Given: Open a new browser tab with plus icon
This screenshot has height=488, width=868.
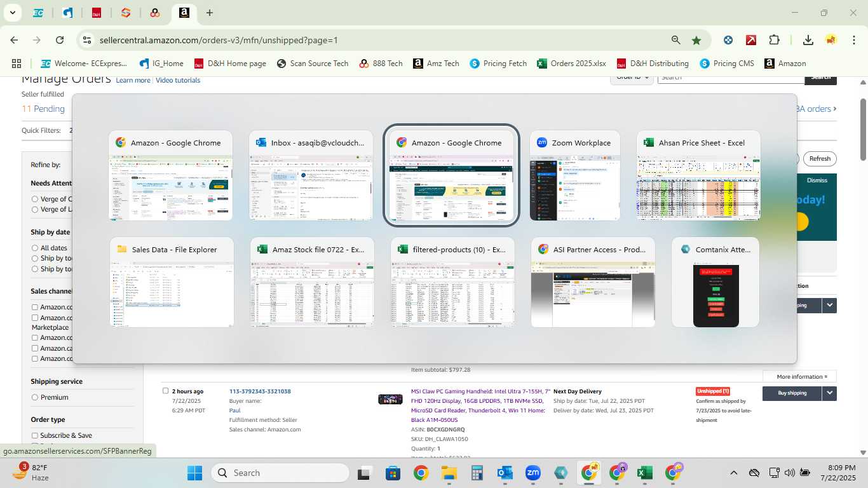Looking at the screenshot, I should tap(210, 13).
